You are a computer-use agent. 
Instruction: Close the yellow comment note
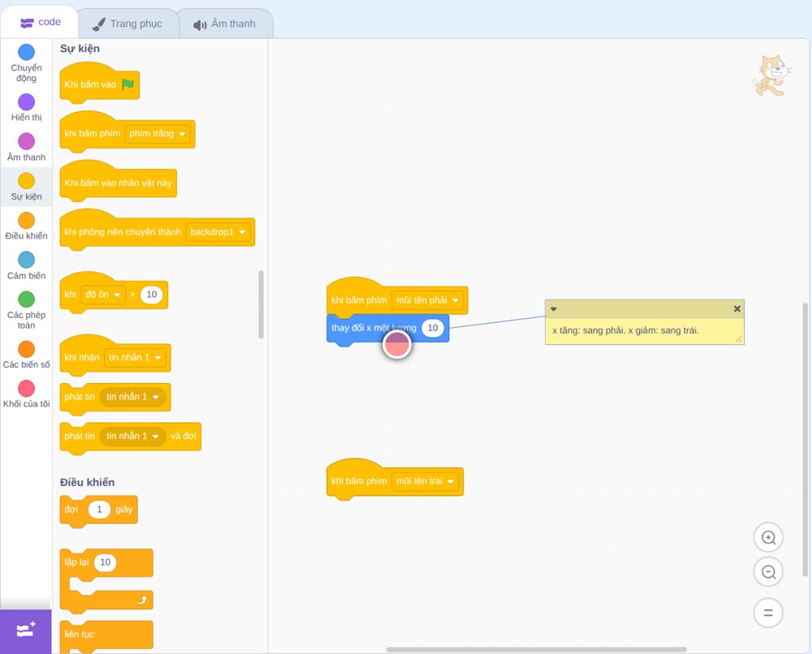click(x=737, y=309)
